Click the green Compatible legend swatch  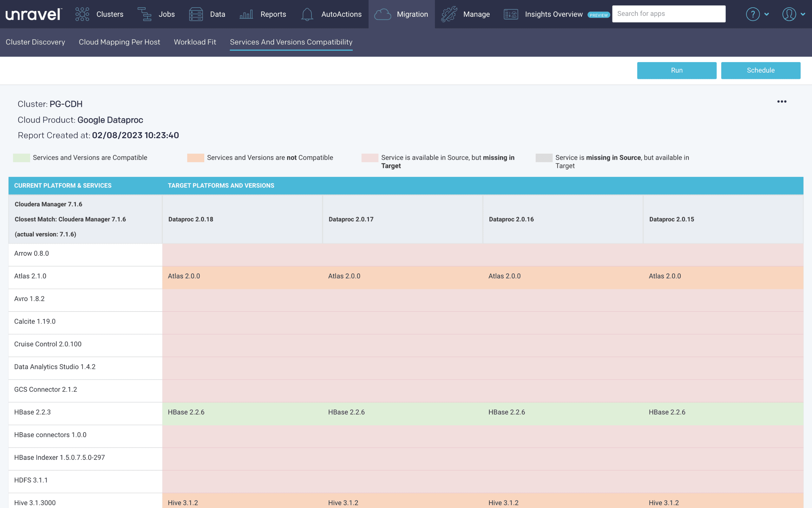point(22,158)
